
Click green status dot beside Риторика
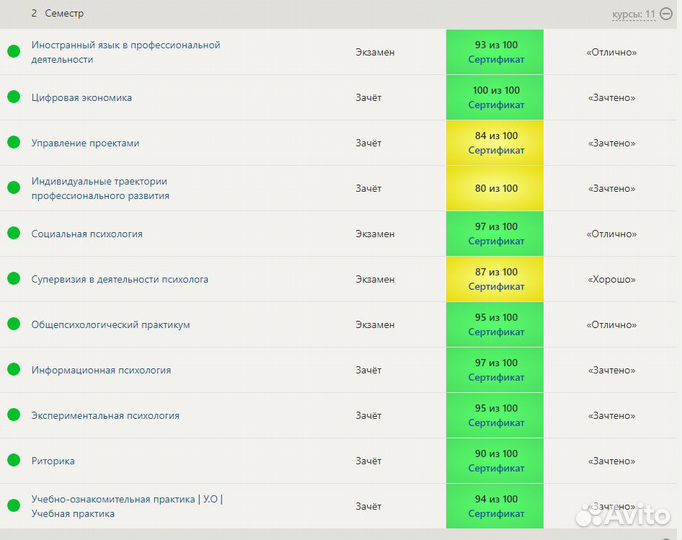click(x=14, y=460)
